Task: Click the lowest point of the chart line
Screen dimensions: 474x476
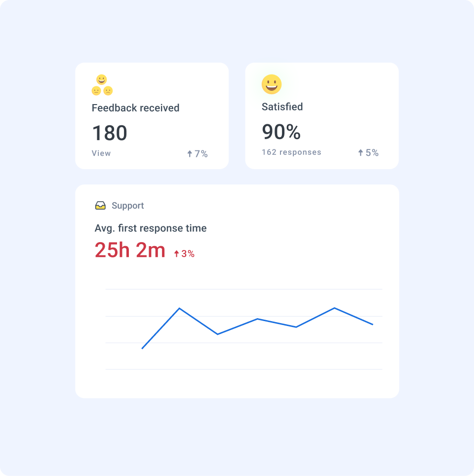Action: pos(143,349)
